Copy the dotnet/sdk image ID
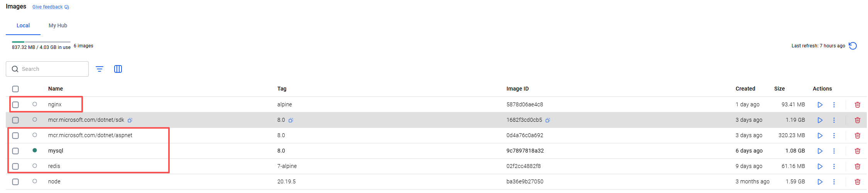The image size is (868, 193). (547, 120)
